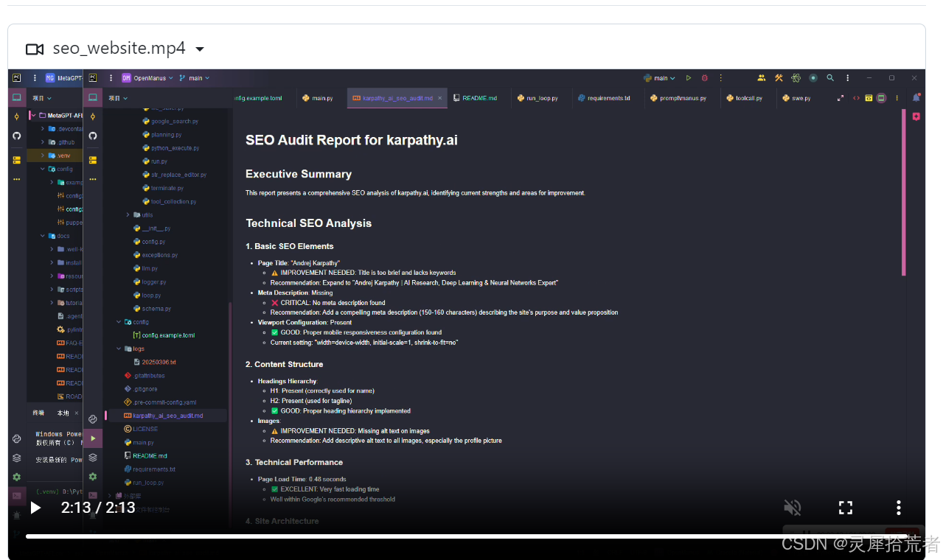Screen dimensions: 943x560
Task: Expand the editor with the diagonal arrows icon
Action: pyautogui.click(x=841, y=98)
